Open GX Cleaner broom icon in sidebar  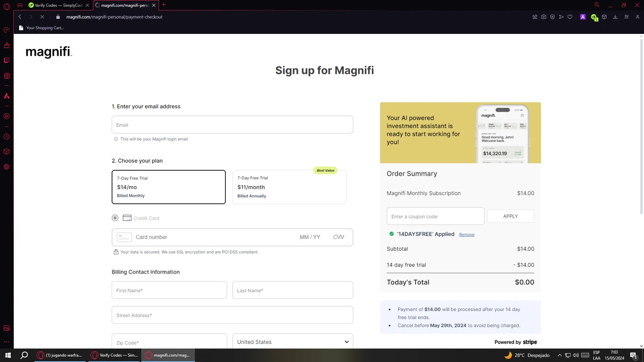[6, 45]
